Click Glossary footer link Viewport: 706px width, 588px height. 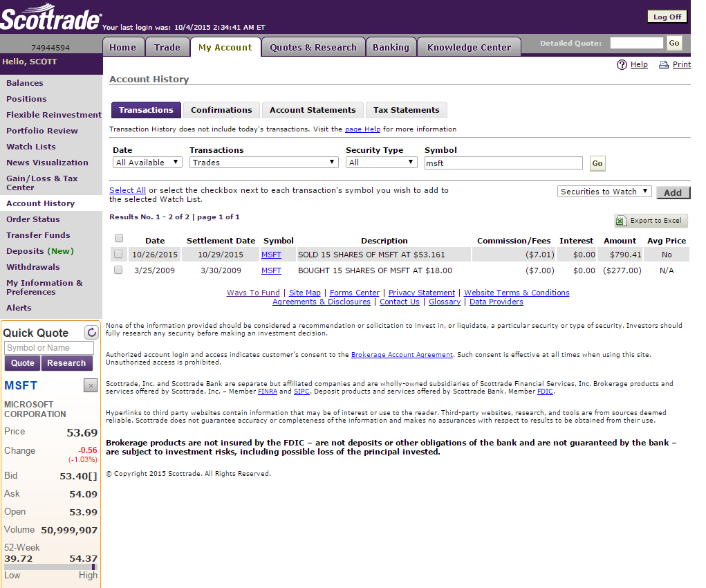(445, 302)
